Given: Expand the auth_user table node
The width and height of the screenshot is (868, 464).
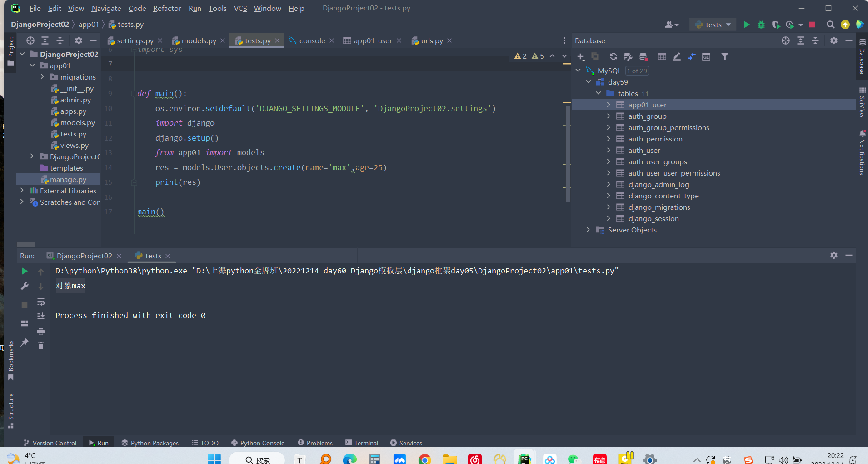Looking at the screenshot, I should [609, 150].
